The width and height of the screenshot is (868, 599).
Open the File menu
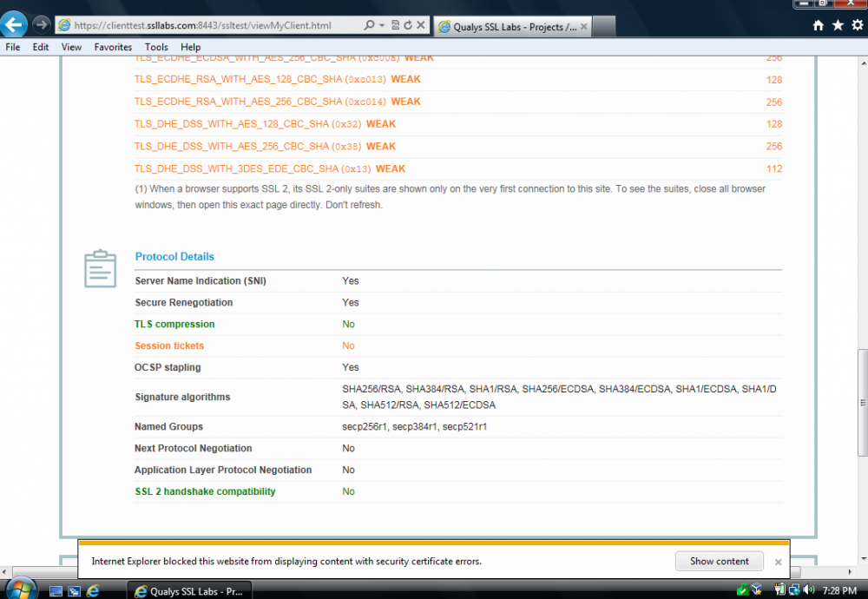point(13,47)
